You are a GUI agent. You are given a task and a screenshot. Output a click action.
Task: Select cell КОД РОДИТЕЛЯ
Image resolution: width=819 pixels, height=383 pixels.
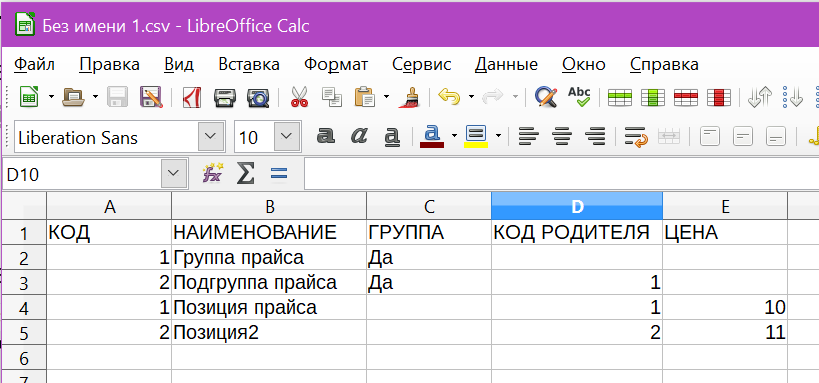coord(577,233)
